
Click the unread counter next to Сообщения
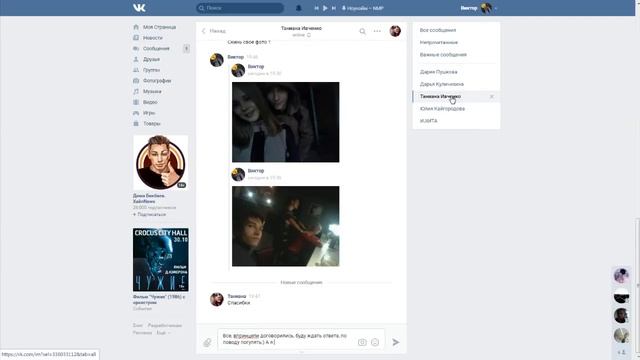point(186,48)
